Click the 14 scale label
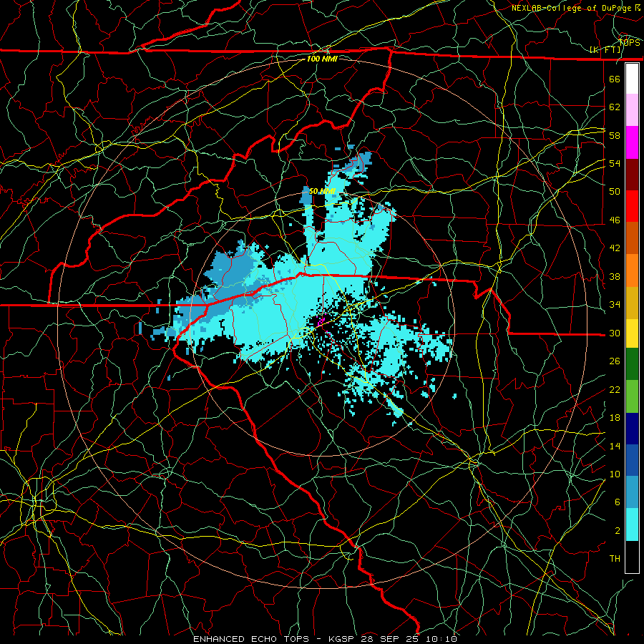The height and width of the screenshot is (644, 644). pyautogui.click(x=615, y=446)
